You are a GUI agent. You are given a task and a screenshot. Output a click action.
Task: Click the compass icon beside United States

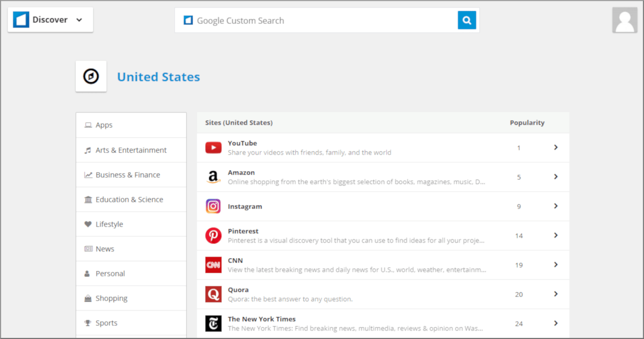(x=91, y=76)
